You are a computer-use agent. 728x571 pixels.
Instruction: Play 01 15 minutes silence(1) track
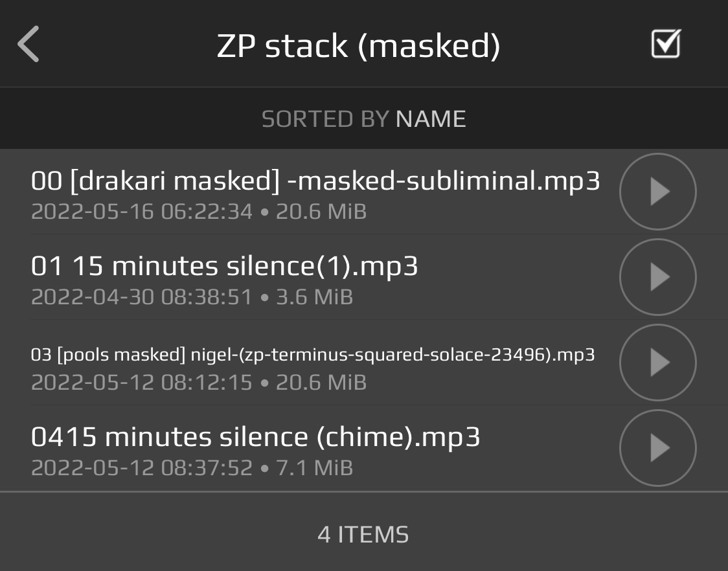(x=658, y=276)
